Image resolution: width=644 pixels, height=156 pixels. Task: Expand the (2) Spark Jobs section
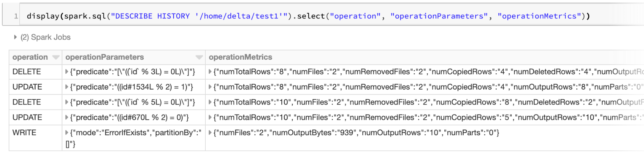[16, 37]
